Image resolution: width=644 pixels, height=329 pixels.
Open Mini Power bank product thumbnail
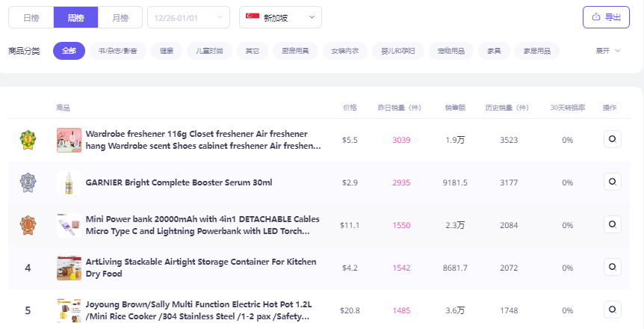coord(69,225)
